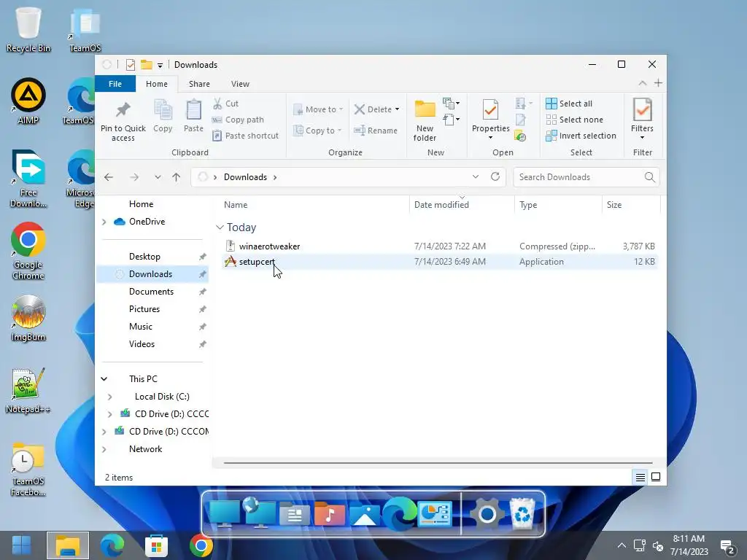
Task: Click the New folder icon
Action: [425, 109]
